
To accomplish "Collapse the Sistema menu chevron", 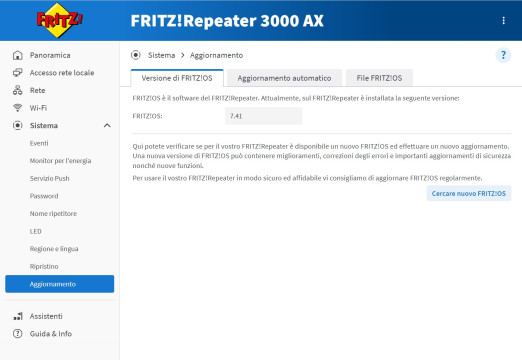I will click(107, 126).
